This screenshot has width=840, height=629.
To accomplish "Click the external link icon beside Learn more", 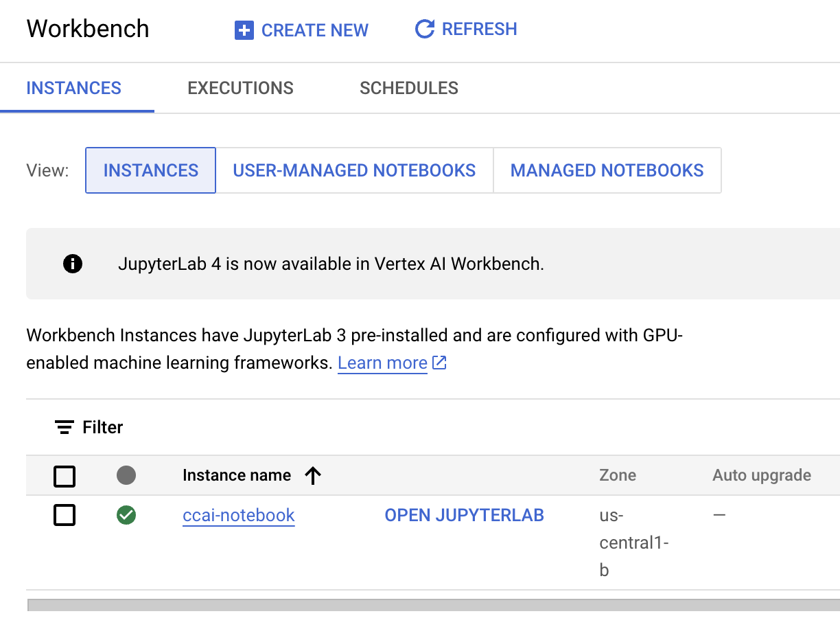I will pos(440,363).
